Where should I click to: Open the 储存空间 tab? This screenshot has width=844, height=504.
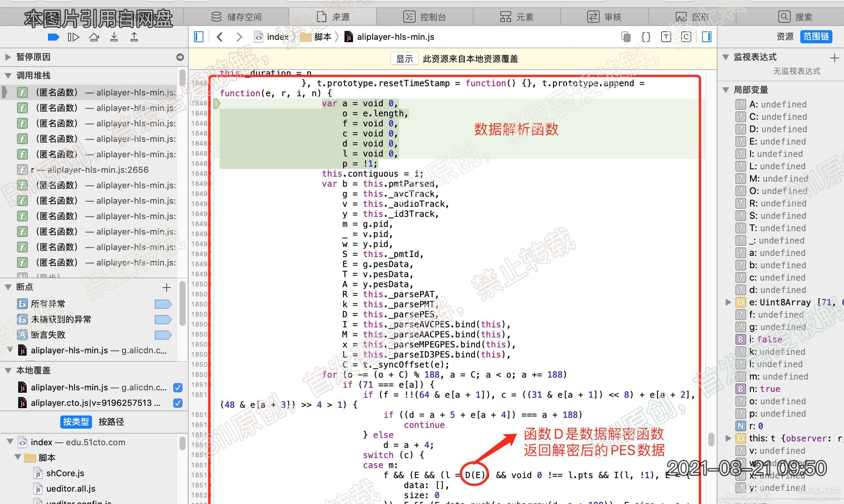coord(236,17)
